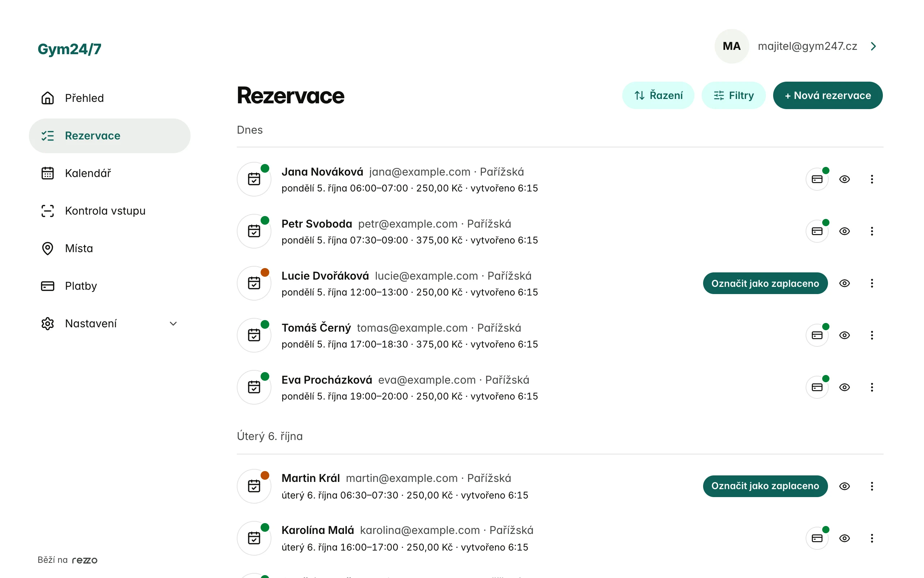Open the three-dot menu for Karolína Malá

(872, 538)
